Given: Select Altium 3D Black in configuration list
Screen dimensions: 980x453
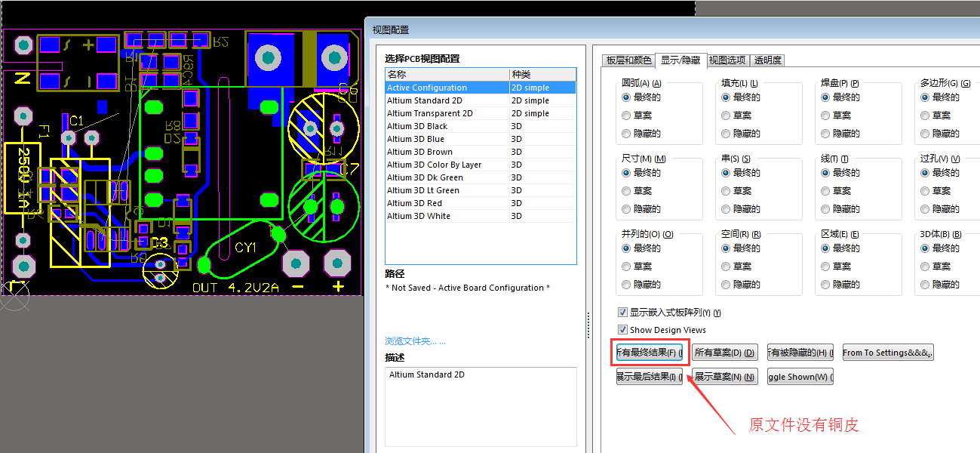Looking at the screenshot, I should [417, 126].
